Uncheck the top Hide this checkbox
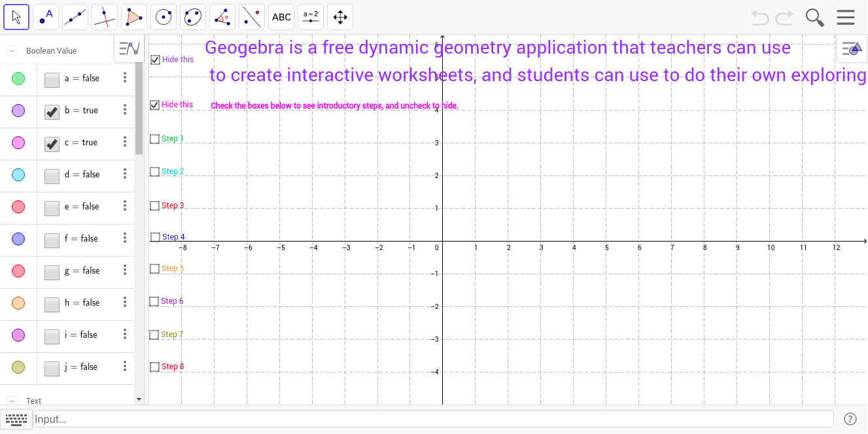The height and width of the screenshot is (434, 868). pyautogui.click(x=155, y=60)
